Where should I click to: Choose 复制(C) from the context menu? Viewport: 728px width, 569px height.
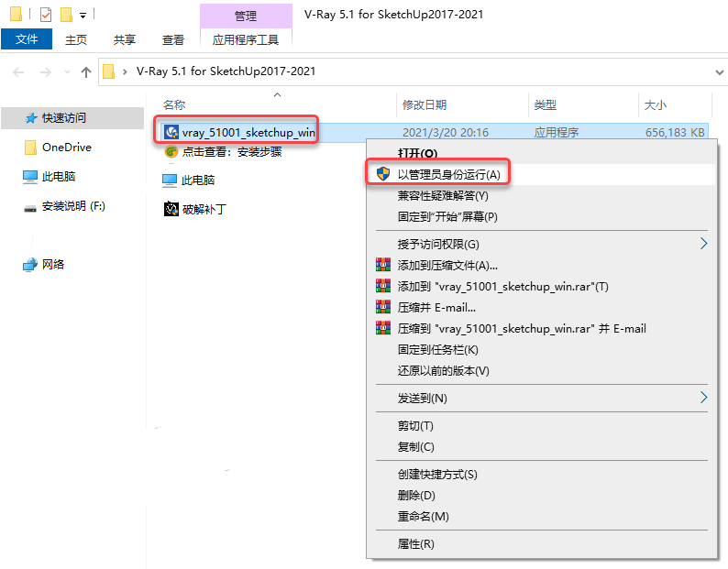coord(541,446)
